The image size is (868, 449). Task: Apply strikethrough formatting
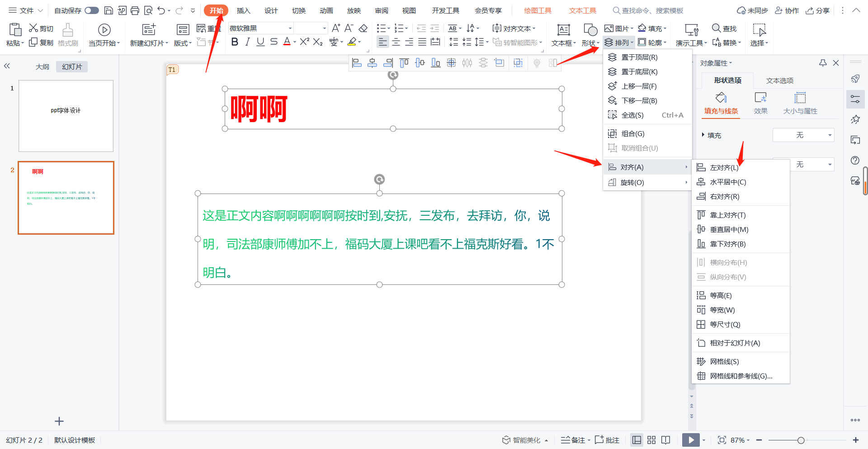[x=274, y=42]
